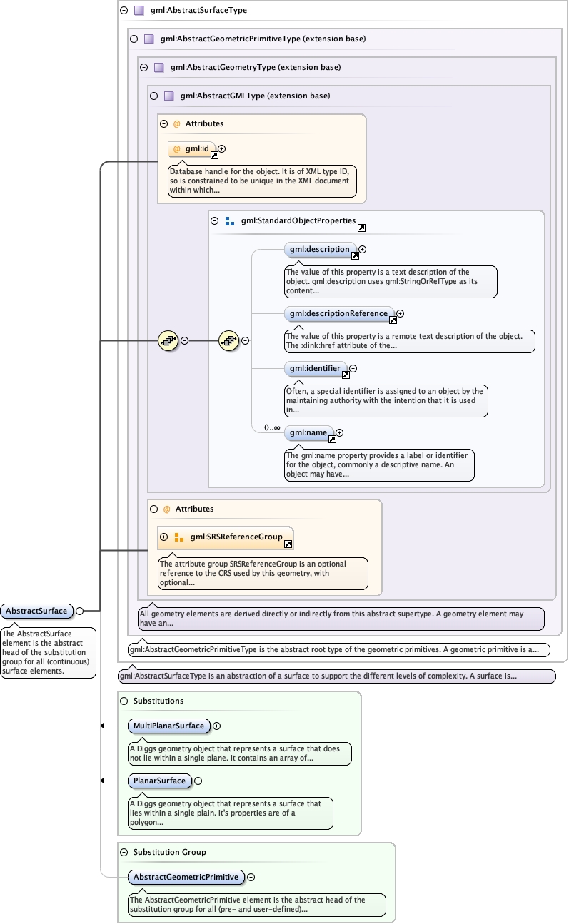Screen dimensions: 569x924
Task: Click the link arrow icon on gml:descriptionReference
Action: tap(392, 320)
